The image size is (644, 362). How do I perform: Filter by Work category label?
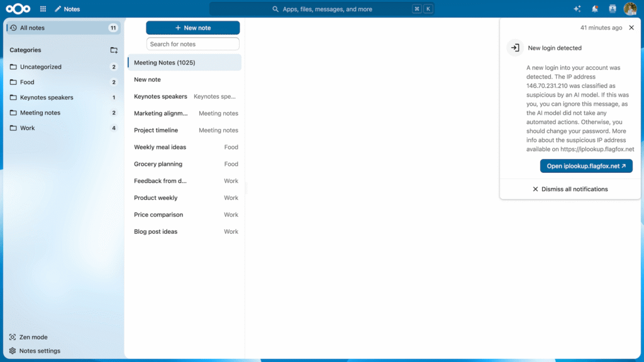pos(28,128)
